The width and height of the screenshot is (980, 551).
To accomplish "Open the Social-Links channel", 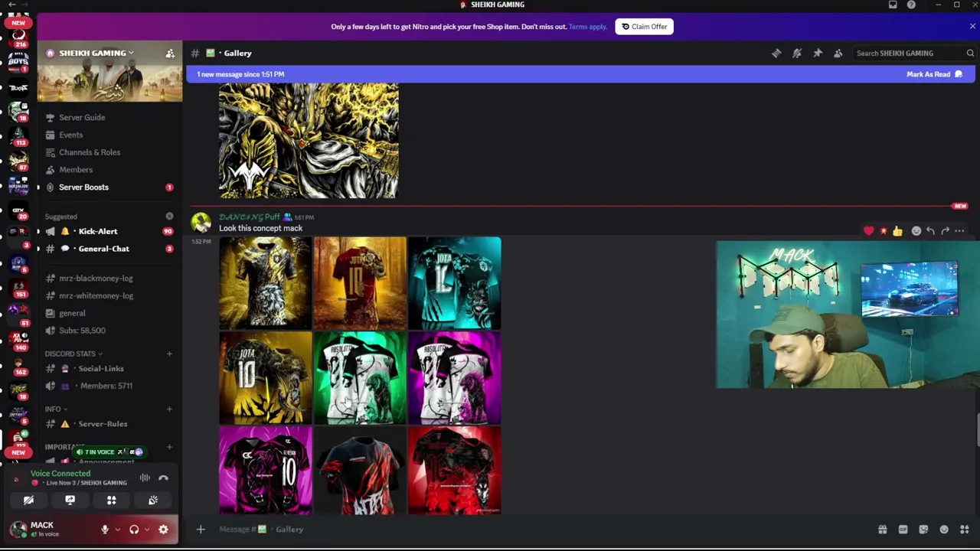I will [x=109, y=369].
